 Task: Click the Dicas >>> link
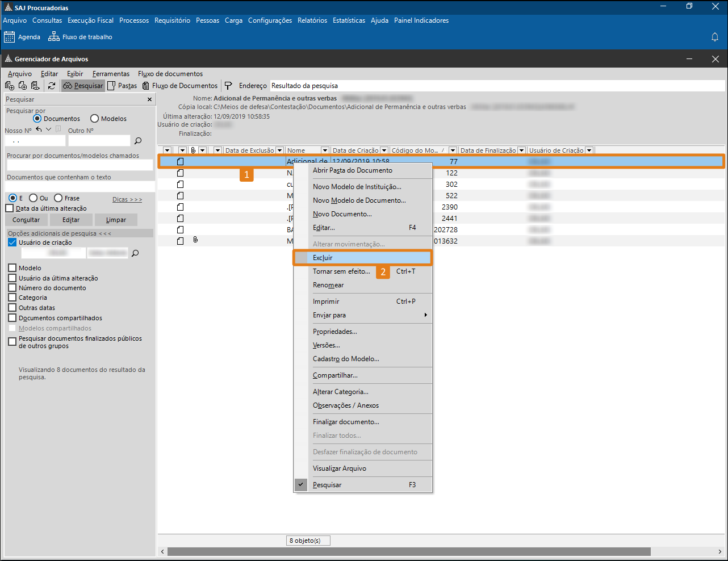127,199
